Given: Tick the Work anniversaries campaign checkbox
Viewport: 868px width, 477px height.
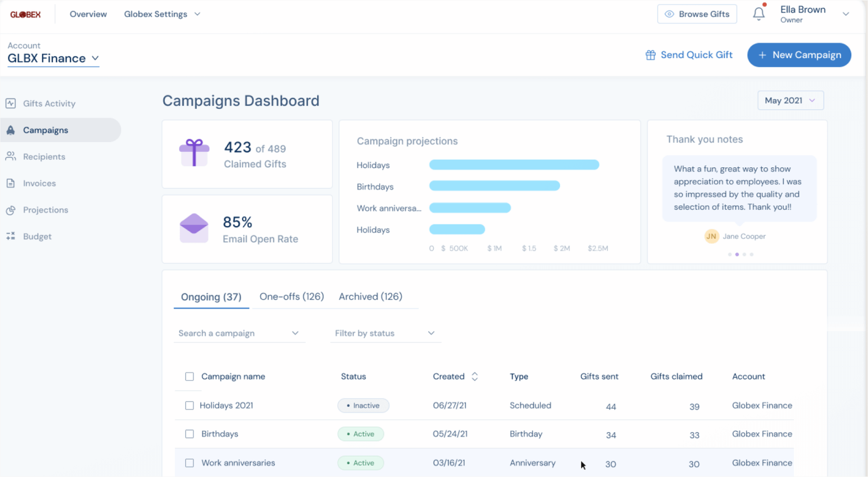Looking at the screenshot, I should (190, 463).
